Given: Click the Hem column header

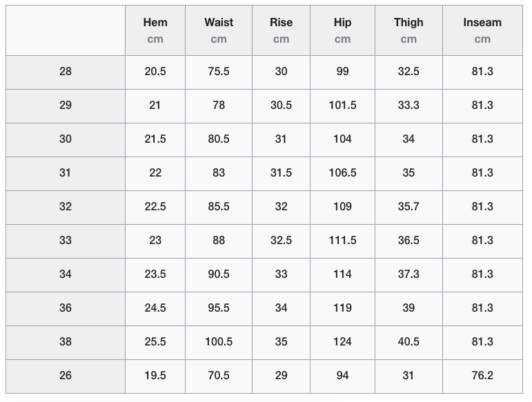Looking at the screenshot, I should [x=155, y=23].
